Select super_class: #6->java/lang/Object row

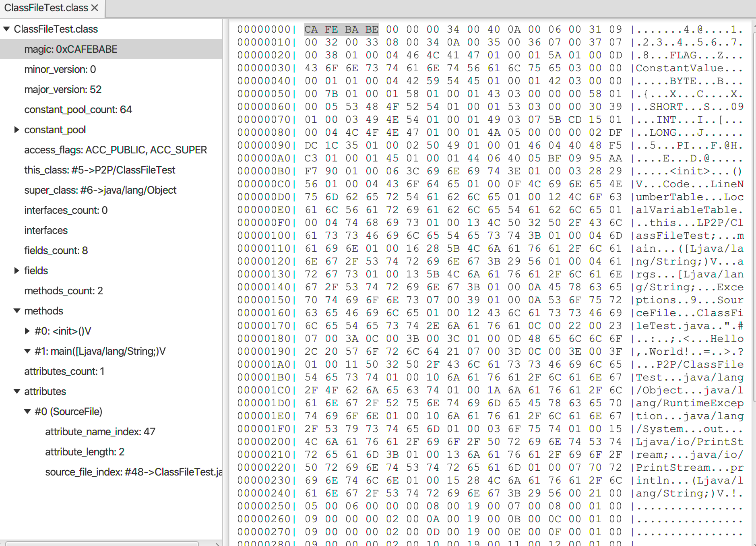(111, 190)
